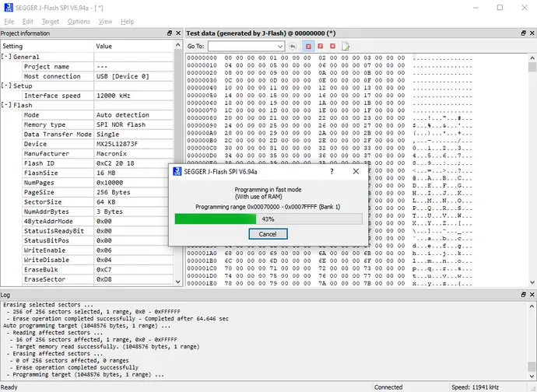The width and height of the screenshot is (537, 392).
Task: Close the programming progress dialog
Action: coord(355,171)
